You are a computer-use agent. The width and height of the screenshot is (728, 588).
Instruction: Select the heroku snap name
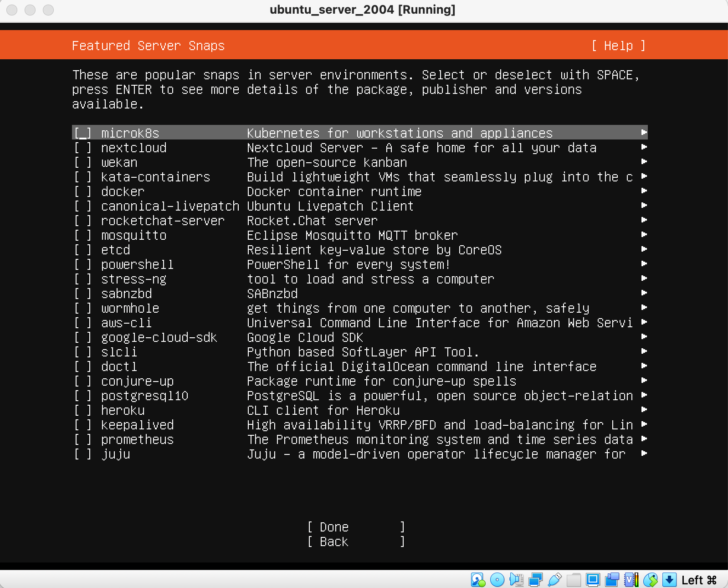click(123, 410)
